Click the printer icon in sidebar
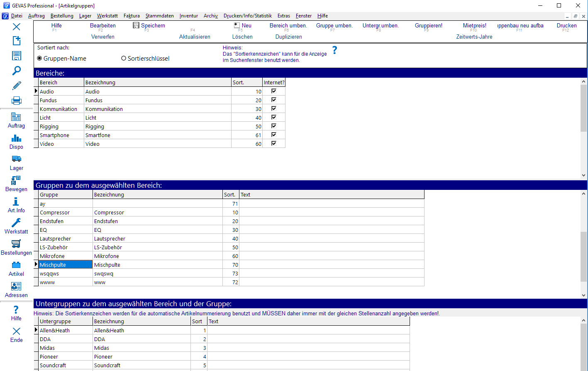Viewport: 588px width, 371px height. click(17, 101)
